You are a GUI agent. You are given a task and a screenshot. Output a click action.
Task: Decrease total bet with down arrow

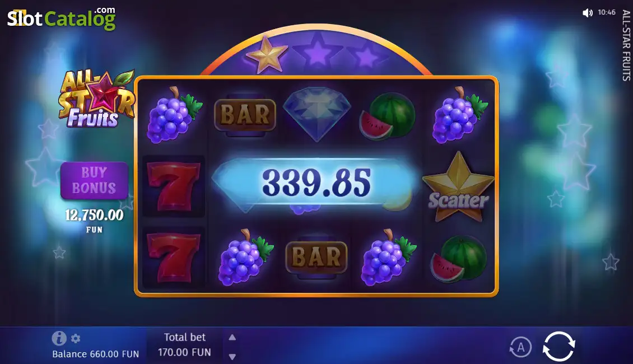click(x=232, y=357)
